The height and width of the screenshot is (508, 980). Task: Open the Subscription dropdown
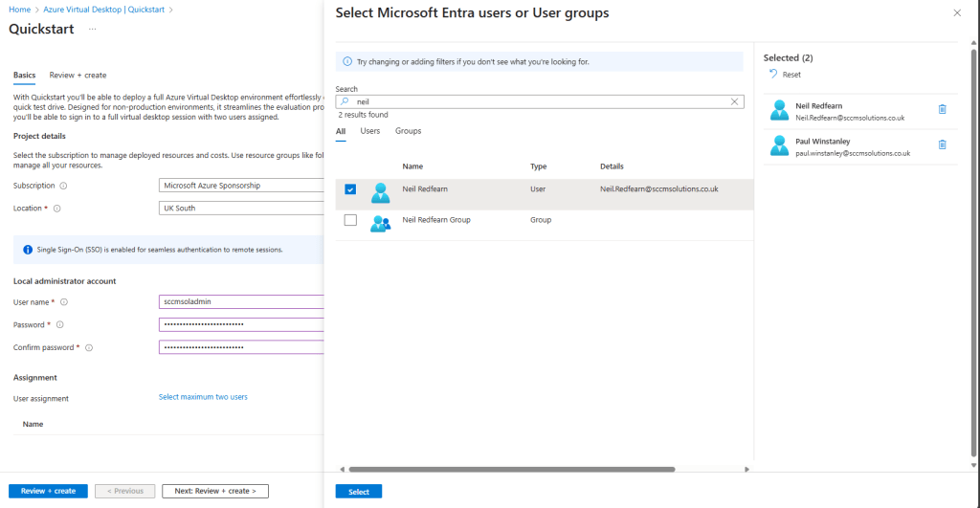coord(241,186)
